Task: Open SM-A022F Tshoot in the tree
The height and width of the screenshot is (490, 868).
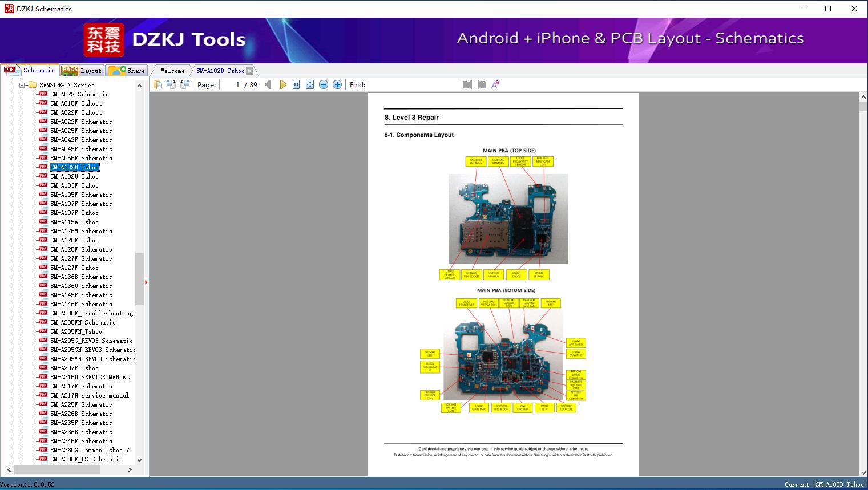Action: point(76,112)
